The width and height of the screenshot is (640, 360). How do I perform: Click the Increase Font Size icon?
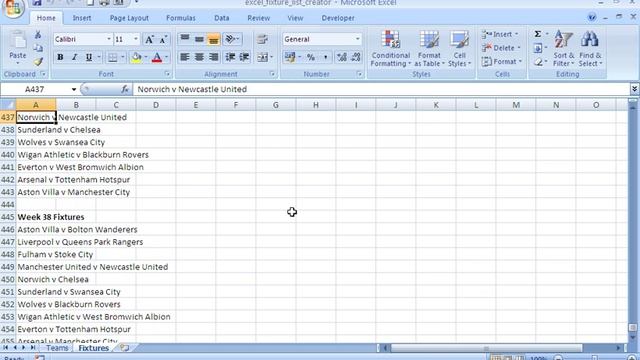point(149,39)
